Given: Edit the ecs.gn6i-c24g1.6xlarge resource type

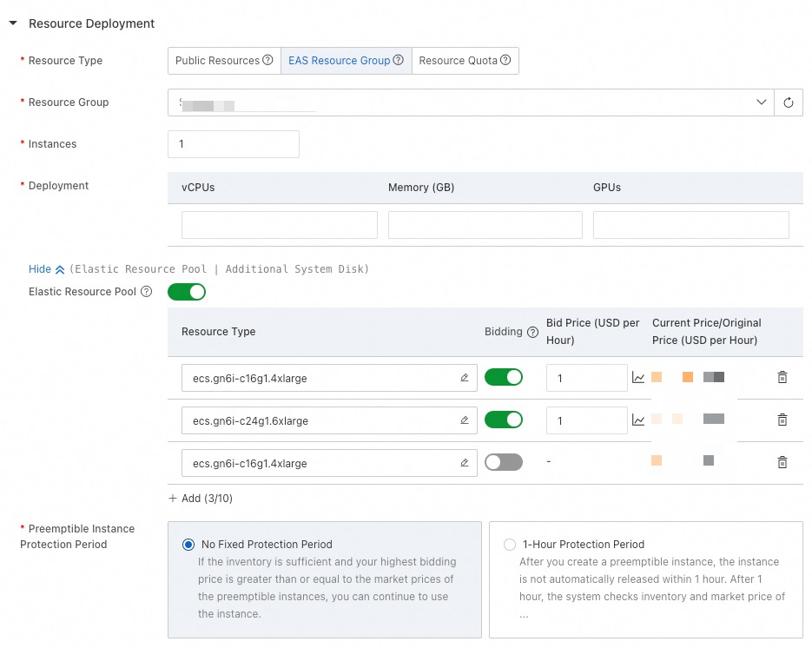Looking at the screenshot, I should pos(465,420).
